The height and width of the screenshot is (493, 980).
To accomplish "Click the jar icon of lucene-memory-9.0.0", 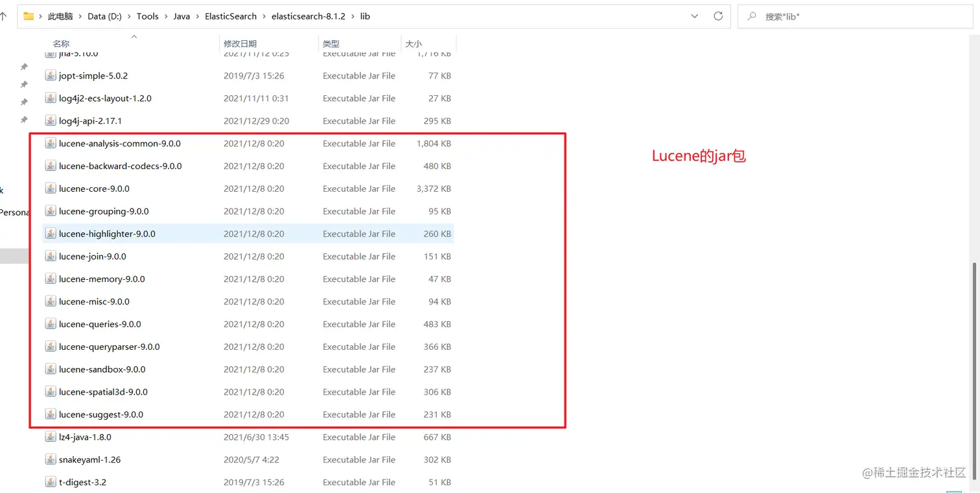I will coord(51,279).
